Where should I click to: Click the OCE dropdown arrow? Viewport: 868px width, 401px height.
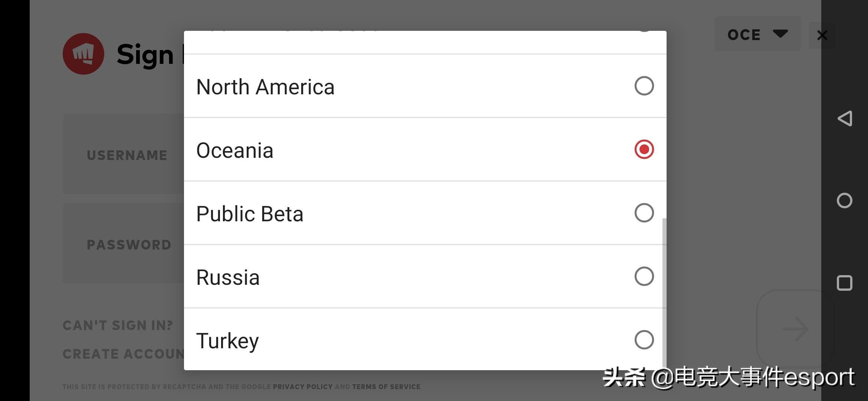[x=780, y=34]
